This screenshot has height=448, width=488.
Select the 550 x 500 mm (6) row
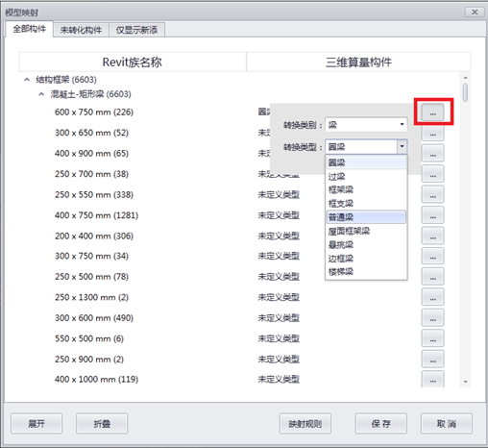pyautogui.click(x=89, y=338)
